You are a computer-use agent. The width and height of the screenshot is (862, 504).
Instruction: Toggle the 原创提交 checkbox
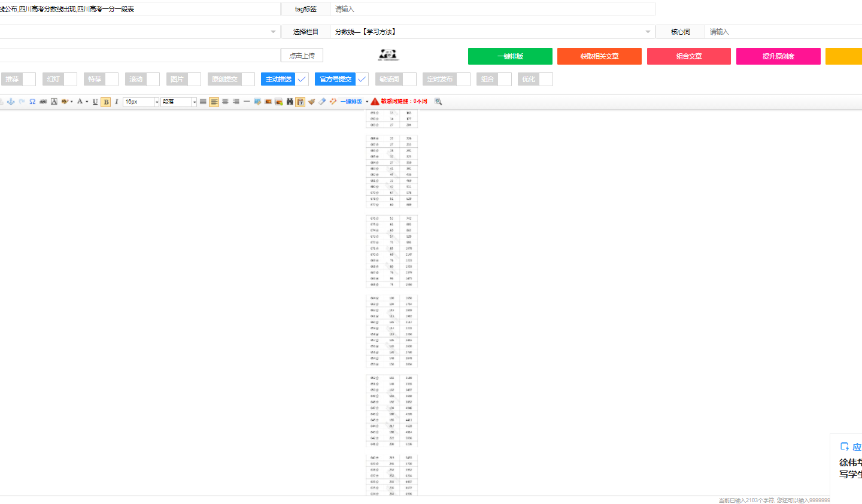click(248, 79)
